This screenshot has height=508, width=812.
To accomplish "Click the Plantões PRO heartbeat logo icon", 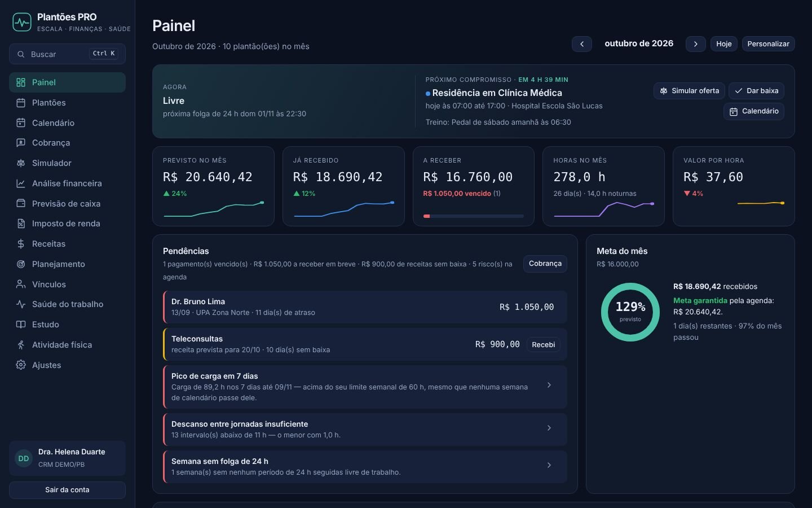I will click(22, 22).
